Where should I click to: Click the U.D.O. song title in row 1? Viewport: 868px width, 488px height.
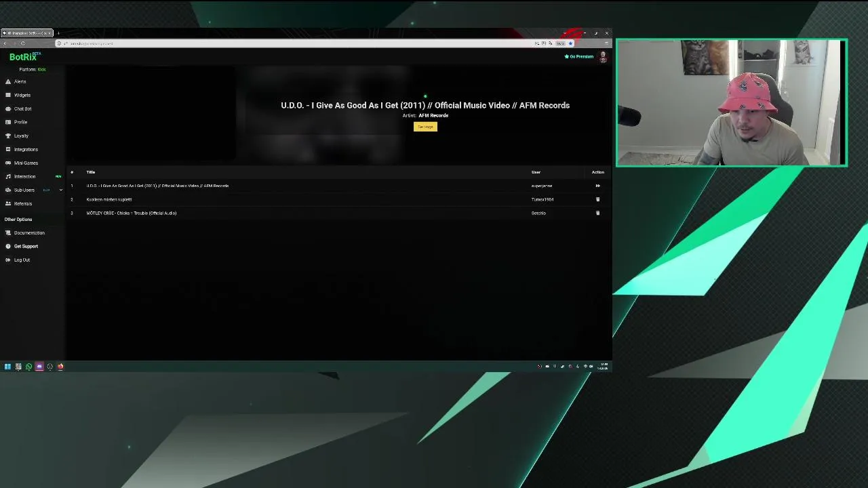157,186
